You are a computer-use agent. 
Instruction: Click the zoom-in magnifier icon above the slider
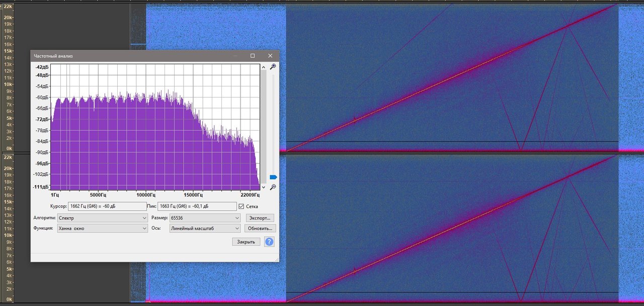(273, 66)
